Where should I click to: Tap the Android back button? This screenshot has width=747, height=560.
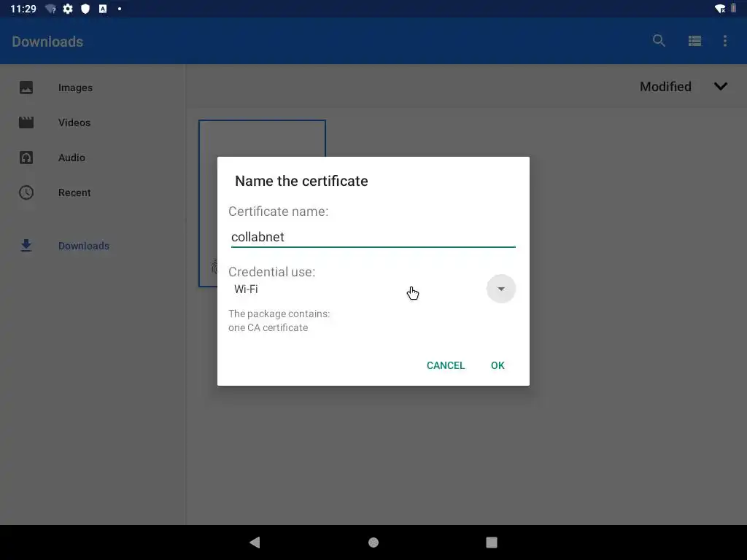(x=255, y=542)
